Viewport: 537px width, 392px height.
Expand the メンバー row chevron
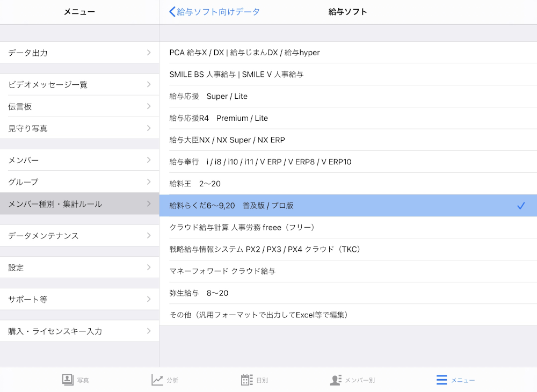[x=149, y=160]
